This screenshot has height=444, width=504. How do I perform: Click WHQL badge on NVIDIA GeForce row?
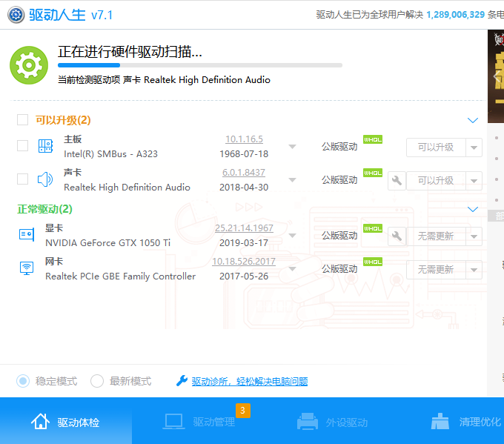(373, 228)
